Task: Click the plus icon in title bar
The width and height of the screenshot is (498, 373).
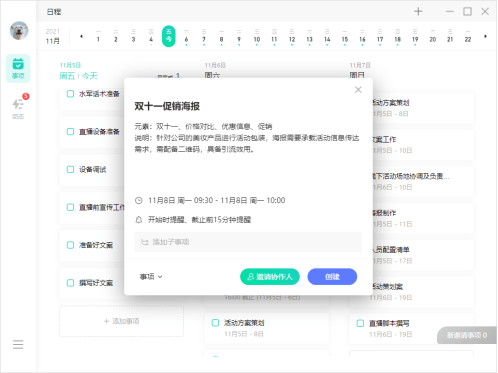Action: (x=418, y=12)
